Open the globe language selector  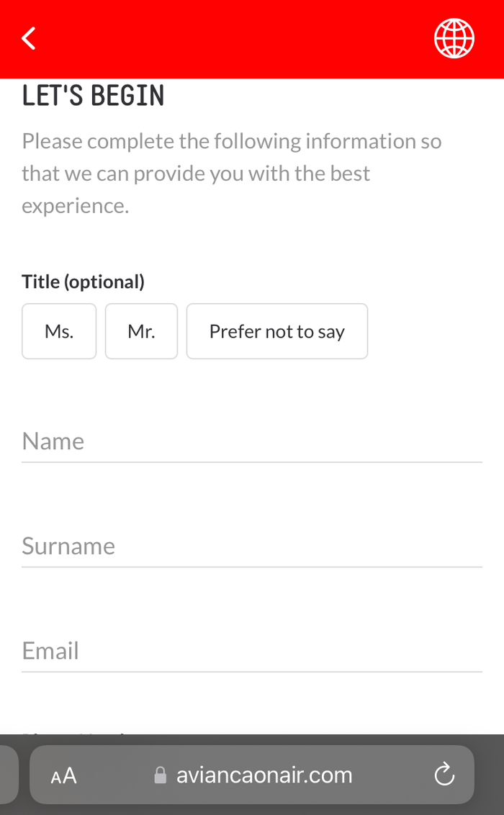[x=454, y=38]
